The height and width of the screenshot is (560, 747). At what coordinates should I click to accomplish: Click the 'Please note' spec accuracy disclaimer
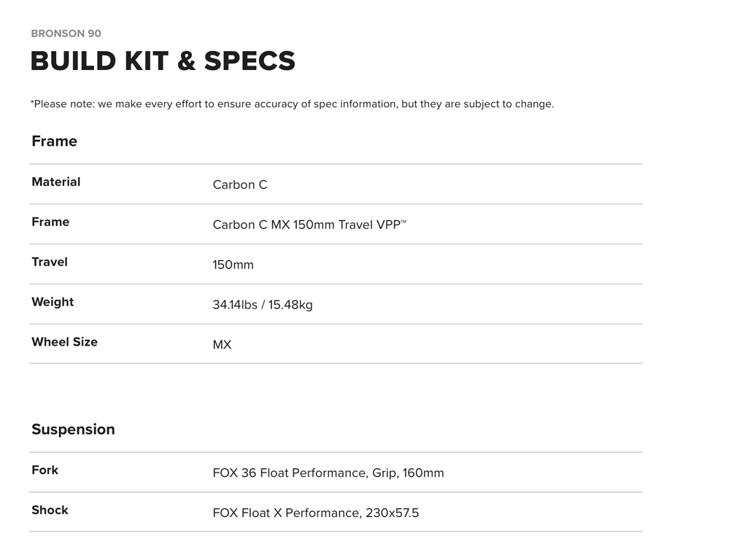pos(292,104)
